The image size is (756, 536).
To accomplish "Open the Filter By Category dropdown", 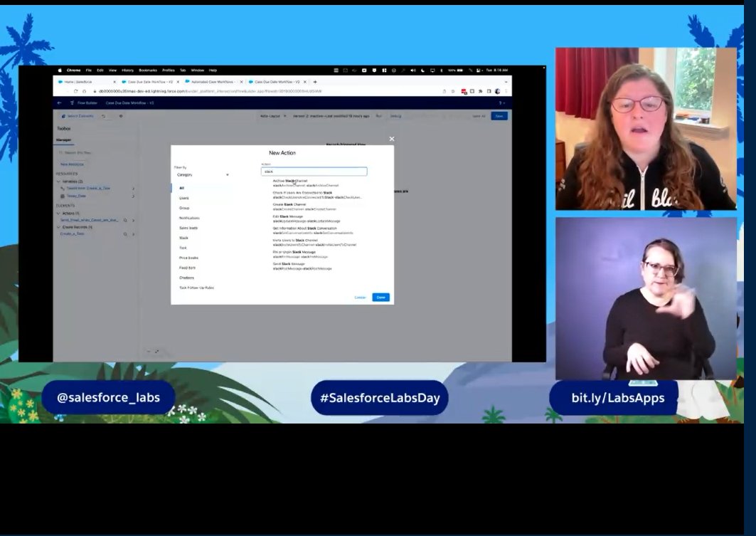I will (x=203, y=174).
